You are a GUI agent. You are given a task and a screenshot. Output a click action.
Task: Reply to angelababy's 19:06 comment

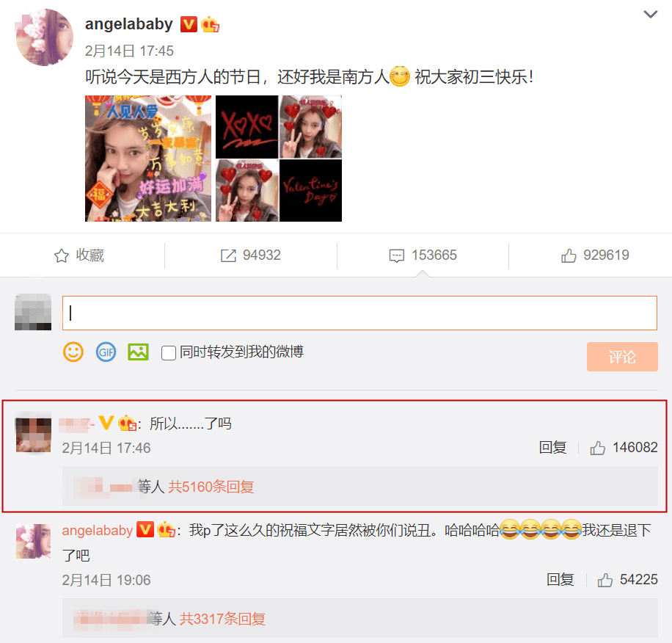pyautogui.click(x=560, y=580)
